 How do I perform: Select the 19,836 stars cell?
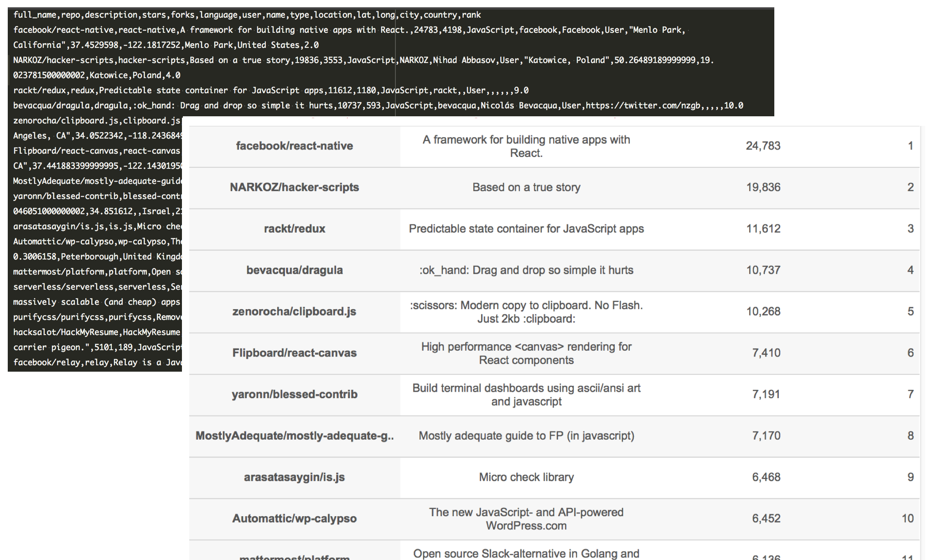[x=763, y=187]
